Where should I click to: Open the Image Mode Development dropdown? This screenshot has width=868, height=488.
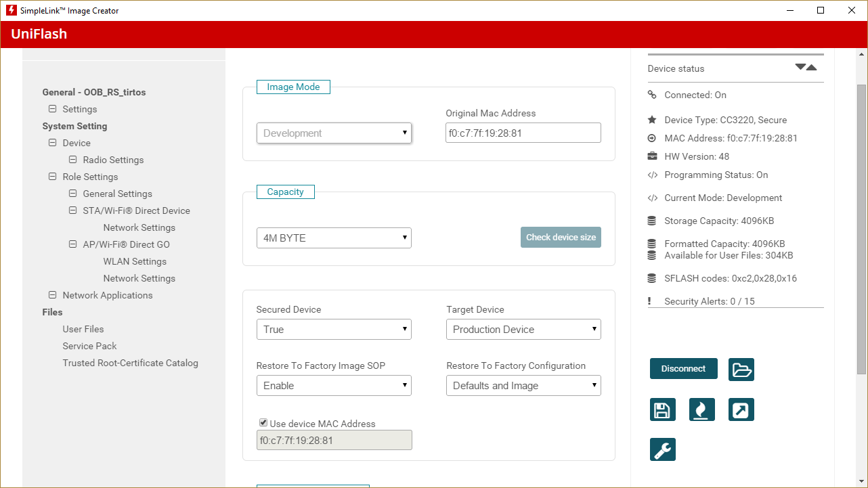click(334, 133)
